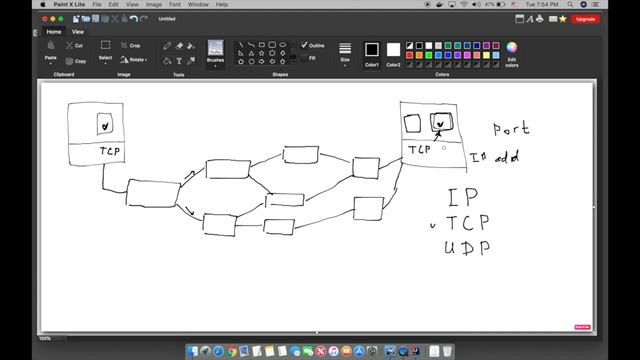This screenshot has height=360, width=640.
Task: Pick the bright green palette color
Action: coord(429,55)
